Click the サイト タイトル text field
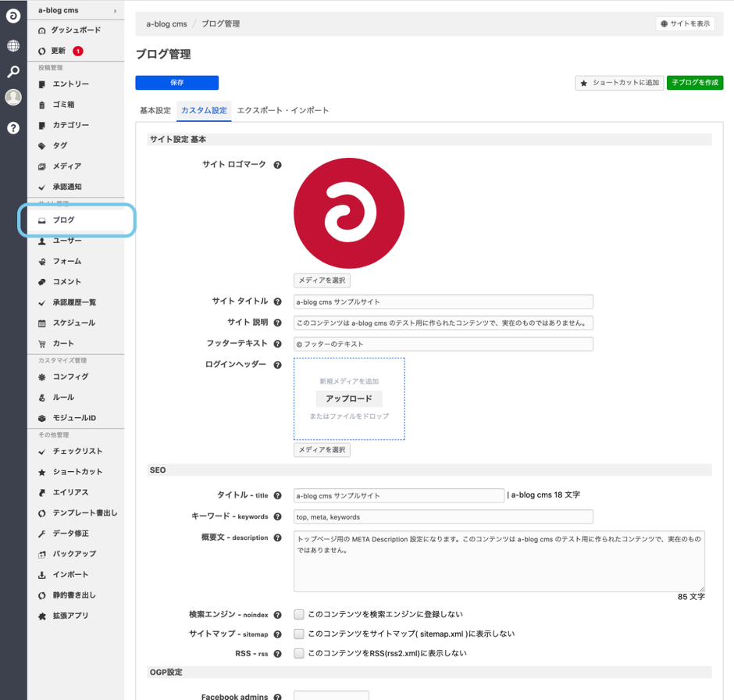734x700 pixels. [x=443, y=302]
